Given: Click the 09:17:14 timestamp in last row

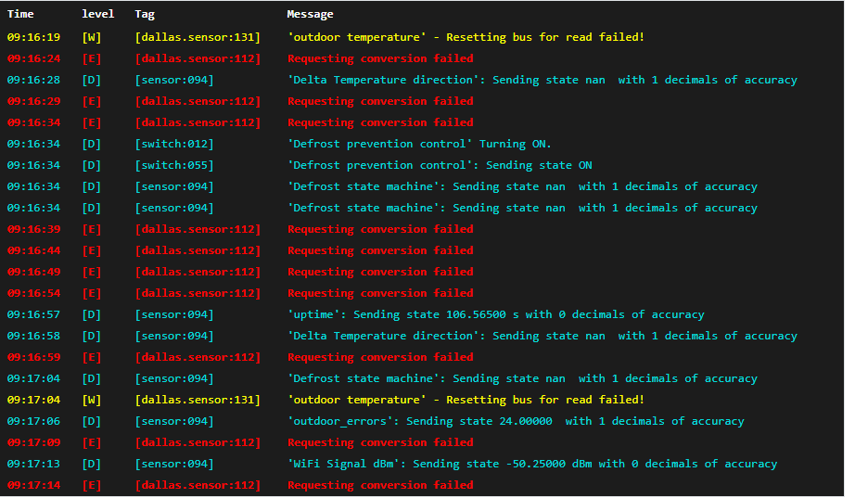Looking at the screenshot, I should tap(33, 485).
